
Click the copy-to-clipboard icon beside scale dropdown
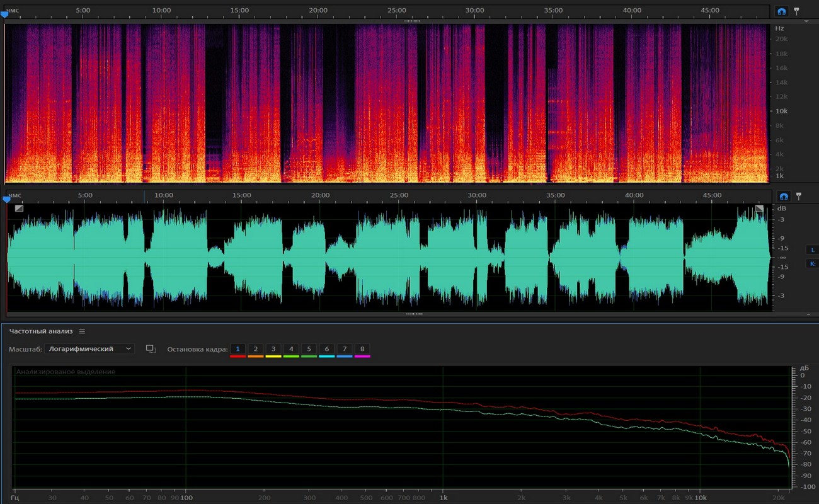[151, 348]
